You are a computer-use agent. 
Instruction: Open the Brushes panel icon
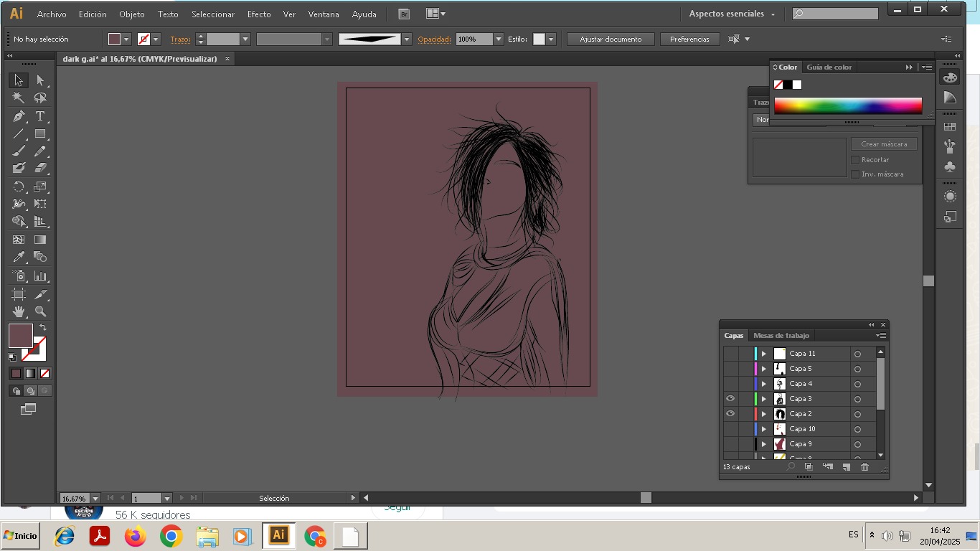pos(950,146)
